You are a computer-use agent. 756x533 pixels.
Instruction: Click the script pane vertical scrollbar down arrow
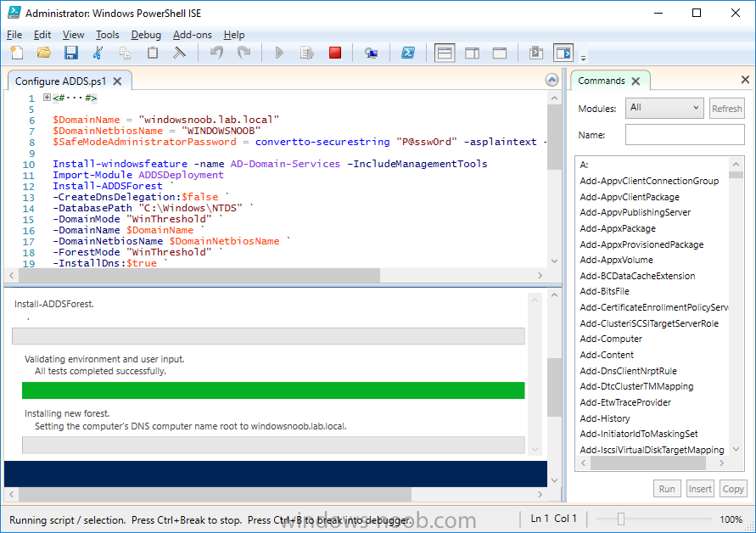click(x=554, y=261)
